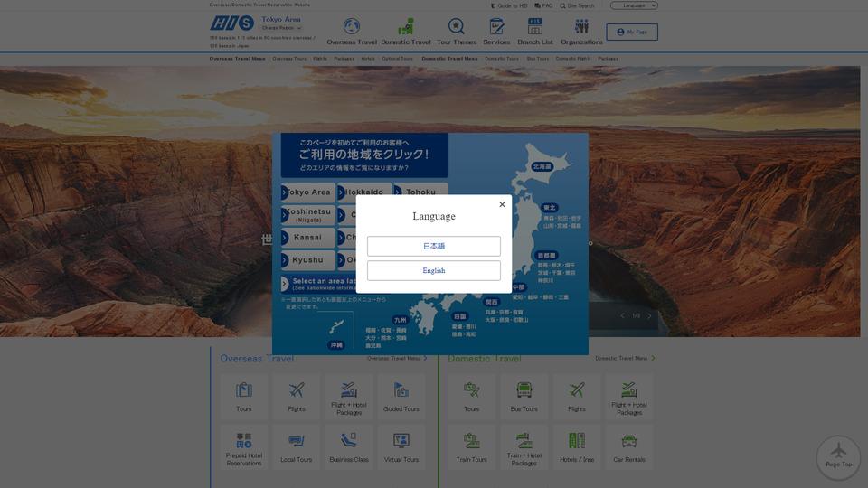Image resolution: width=868 pixels, height=488 pixels.
Task: Click 沖縄 label on the Japan map
Action: 336,345
